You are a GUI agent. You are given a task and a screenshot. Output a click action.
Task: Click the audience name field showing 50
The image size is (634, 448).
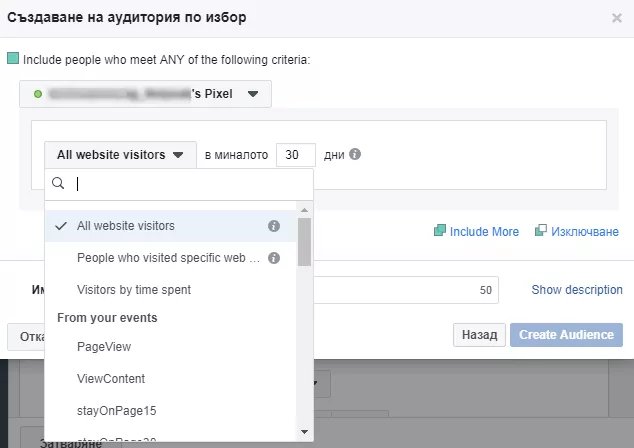(406, 290)
